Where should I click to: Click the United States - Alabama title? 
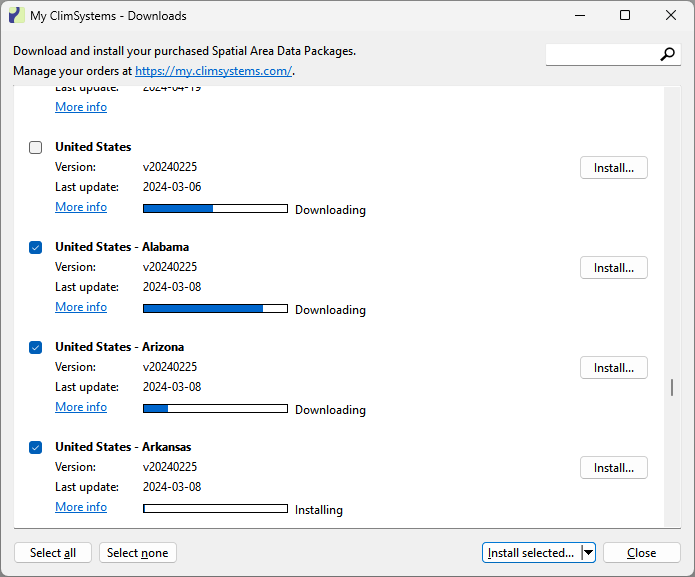click(122, 247)
